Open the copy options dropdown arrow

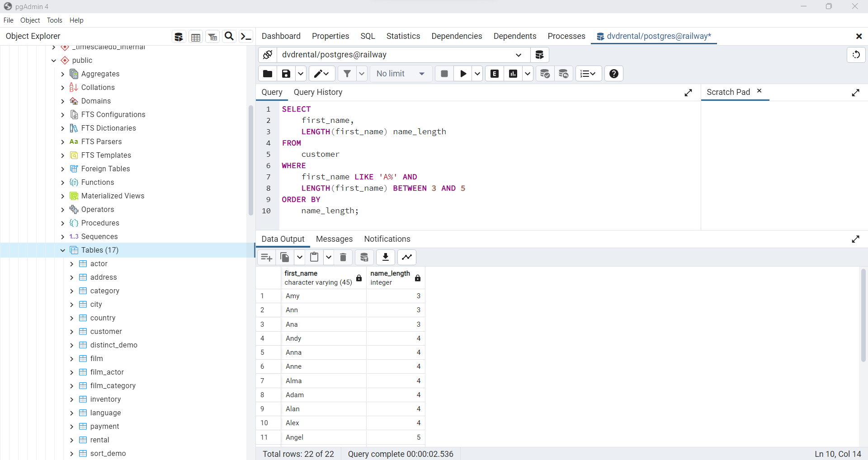point(299,257)
